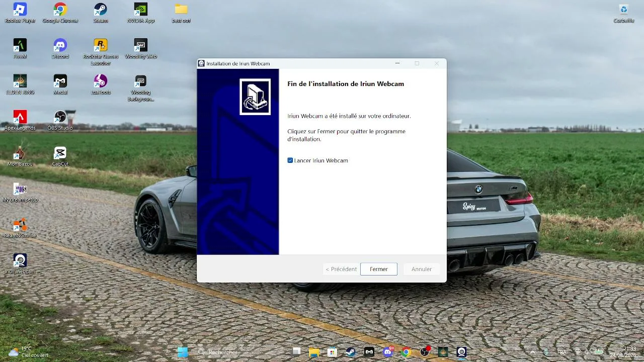Viewport: 644px width, 362px height.
Task: Select the best oof folder on desktop
Action: [181, 13]
